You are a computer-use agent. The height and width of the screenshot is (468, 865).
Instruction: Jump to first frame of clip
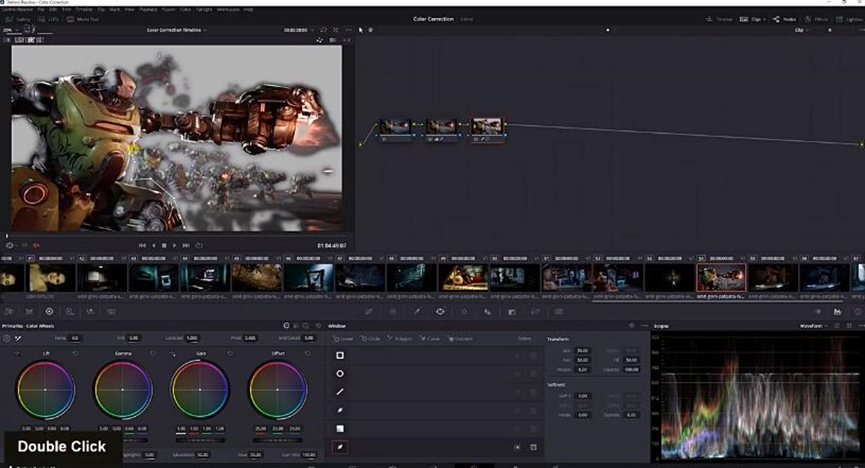click(142, 245)
